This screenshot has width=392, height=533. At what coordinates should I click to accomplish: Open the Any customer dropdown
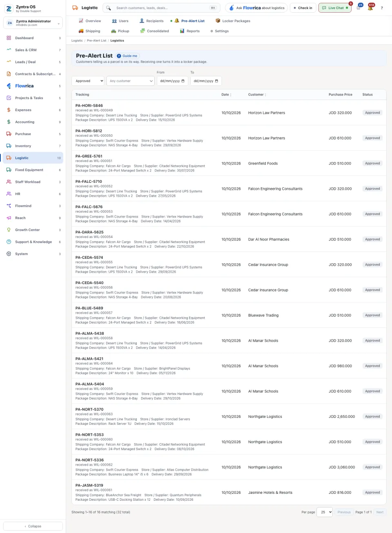(x=130, y=81)
